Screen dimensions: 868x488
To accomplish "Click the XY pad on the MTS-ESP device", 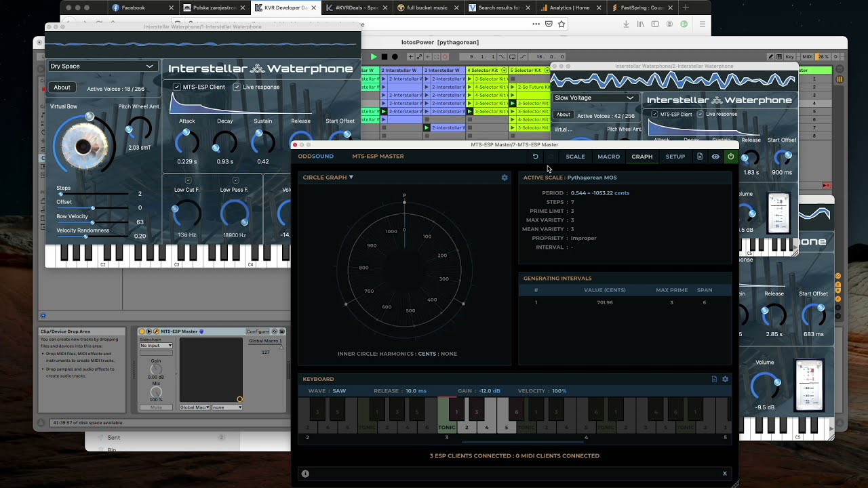I will pyautogui.click(x=211, y=370).
